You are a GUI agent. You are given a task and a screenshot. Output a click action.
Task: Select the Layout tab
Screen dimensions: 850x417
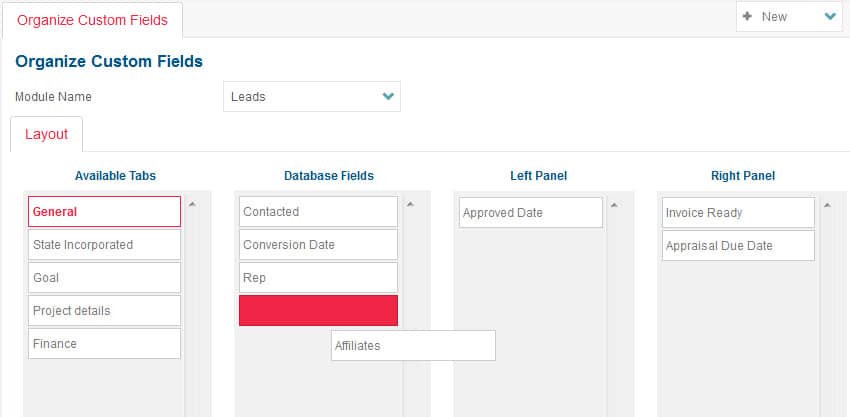(46, 134)
